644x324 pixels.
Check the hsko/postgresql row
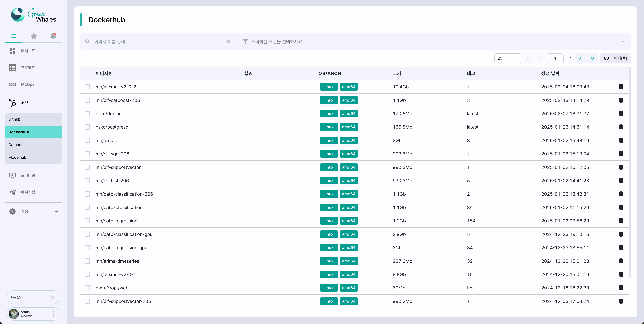[87, 127]
